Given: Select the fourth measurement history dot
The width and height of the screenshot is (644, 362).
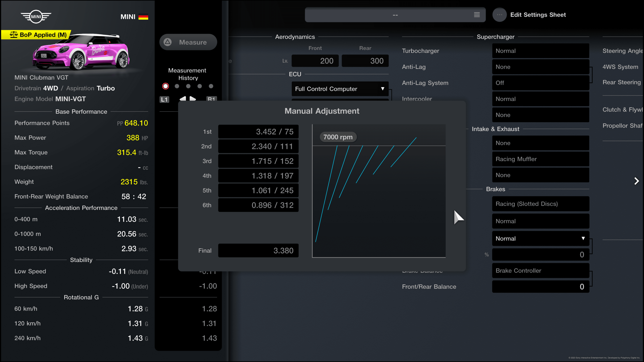Looking at the screenshot, I should pyautogui.click(x=200, y=86).
